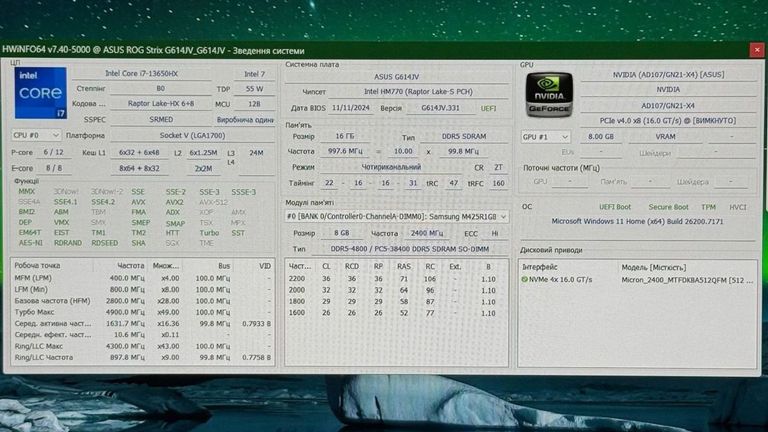Click the ASUS G614JV motherboard name

pyautogui.click(x=396, y=77)
